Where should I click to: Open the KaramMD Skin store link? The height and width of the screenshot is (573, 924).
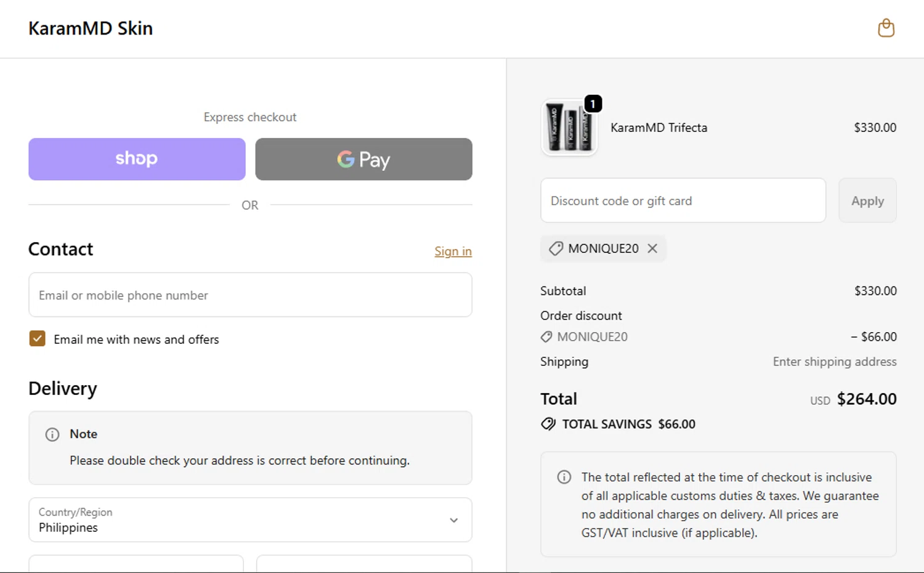coord(91,28)
